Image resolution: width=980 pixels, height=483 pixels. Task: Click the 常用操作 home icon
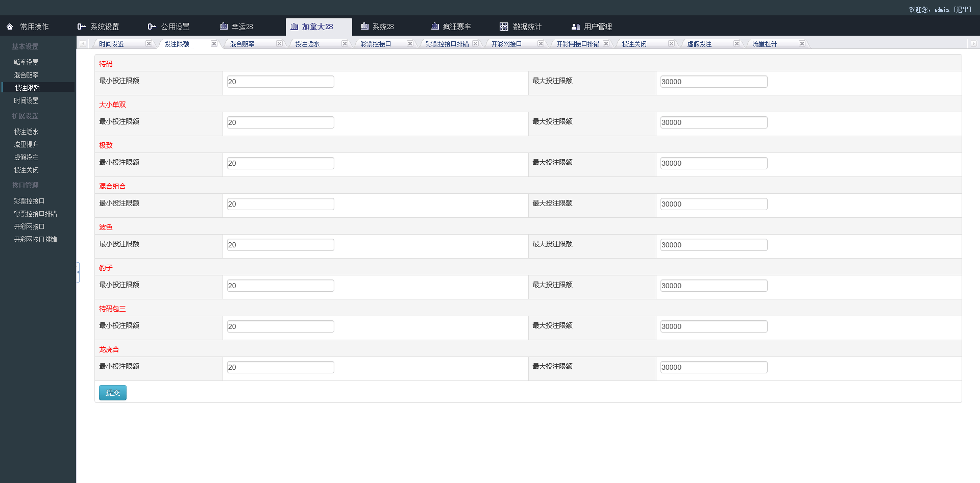click(9, 26)
